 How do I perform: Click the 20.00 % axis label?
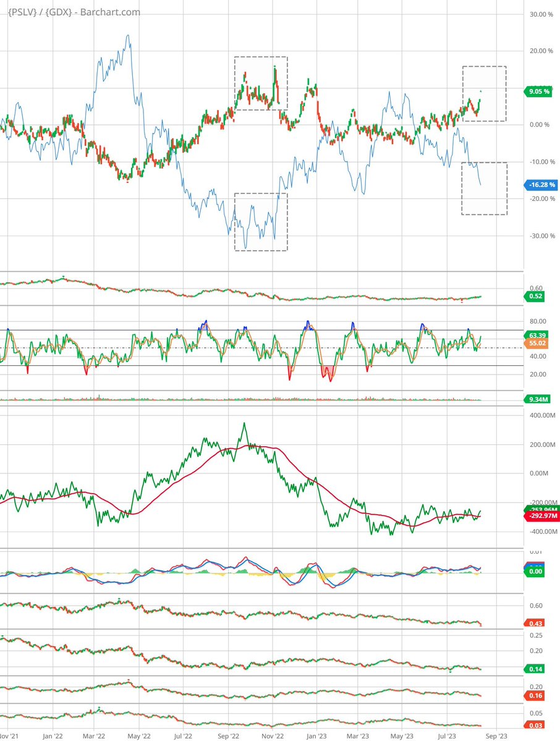[x=541, y=51]
